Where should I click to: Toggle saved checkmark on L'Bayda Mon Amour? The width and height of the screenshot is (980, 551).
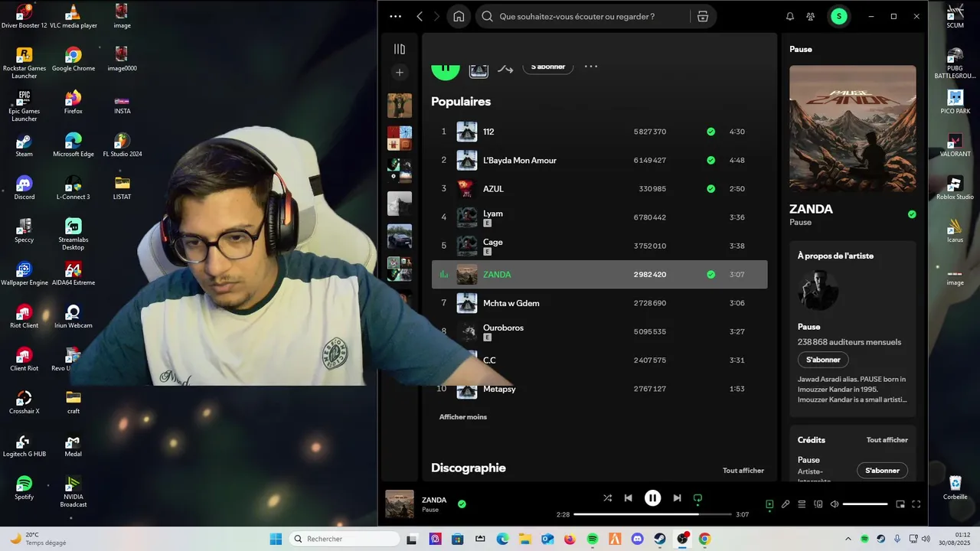click(x=711, y=160)
